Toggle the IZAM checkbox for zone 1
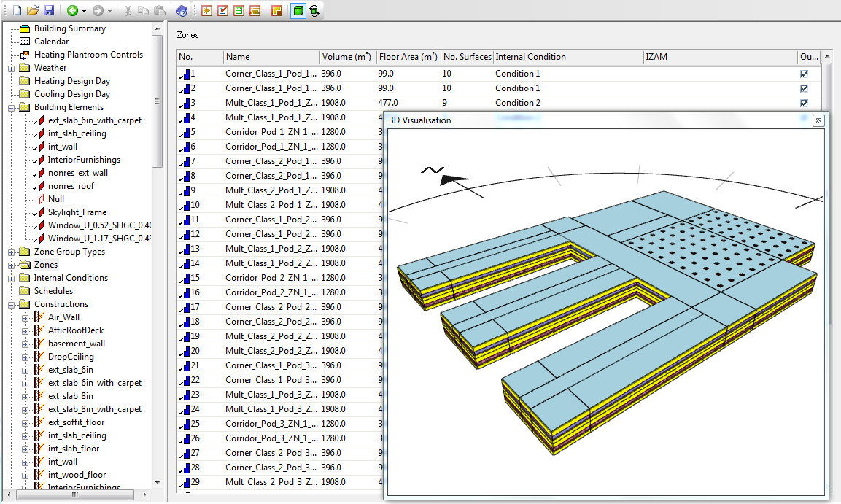The width and height of the screenshot is (841, 504). click(x=803, y=74)
